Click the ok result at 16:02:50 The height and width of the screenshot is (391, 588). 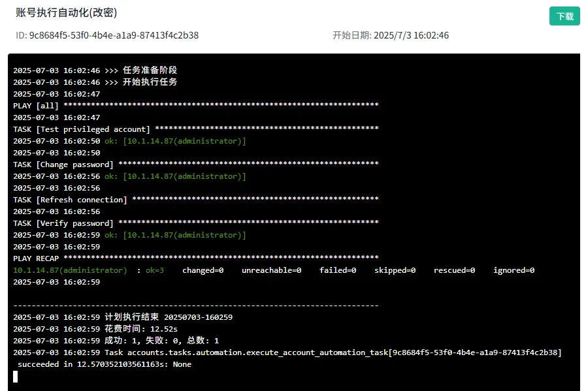click(x=175, y=141)
